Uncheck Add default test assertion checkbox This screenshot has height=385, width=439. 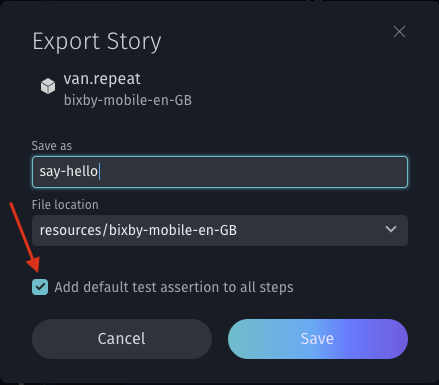tap(40, 287)
